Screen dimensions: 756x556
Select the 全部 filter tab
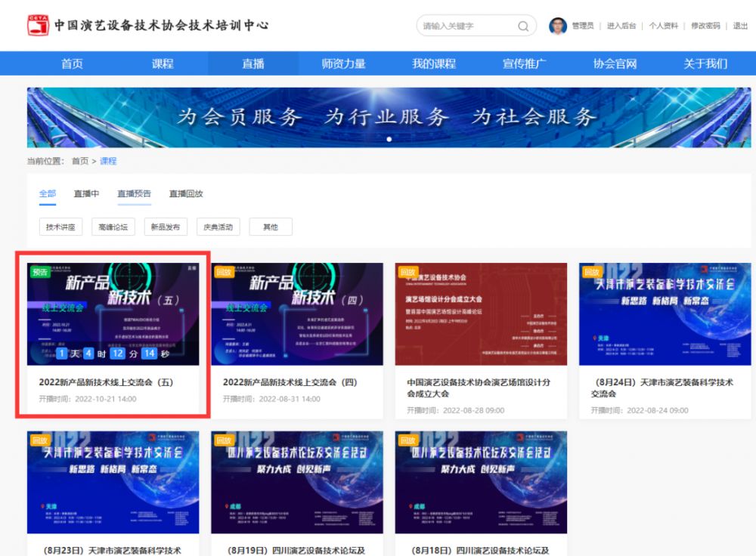[x=47, y=193]
